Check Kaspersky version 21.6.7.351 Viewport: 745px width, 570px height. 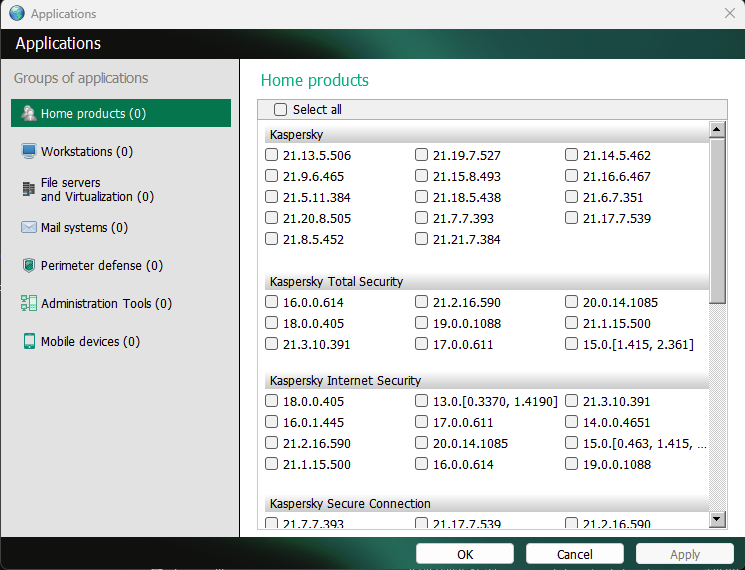coord(572,196)
